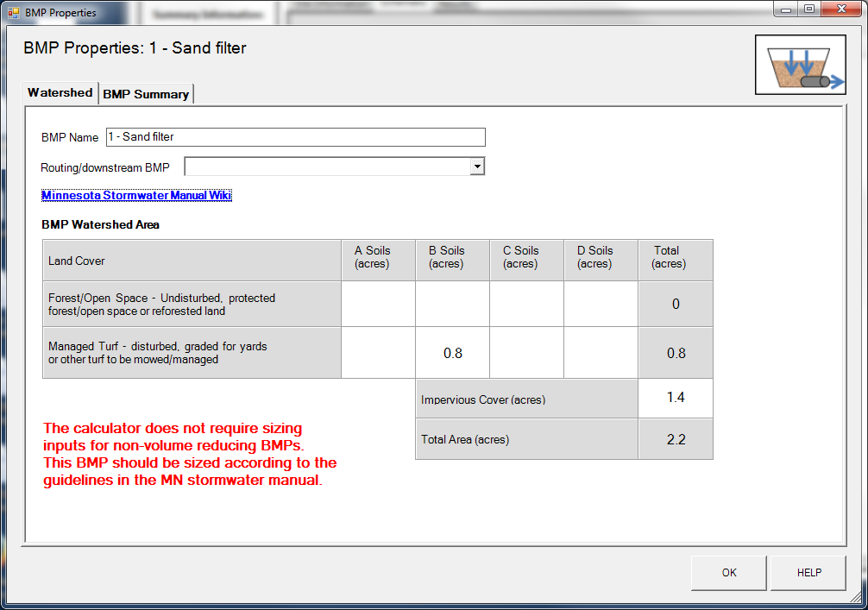Click the Impervious Cover acres value

tap(675, 399)
